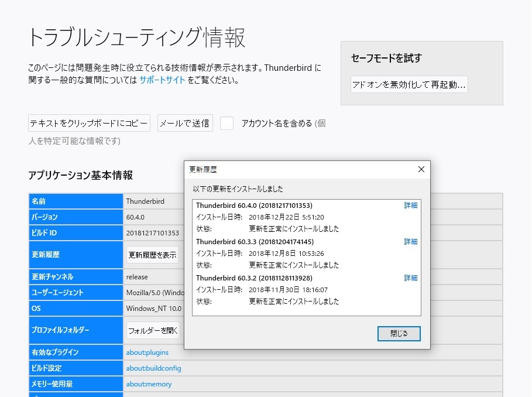Click the version value 60.4.0 in table
532x397 pixels.
coord(135,217)
